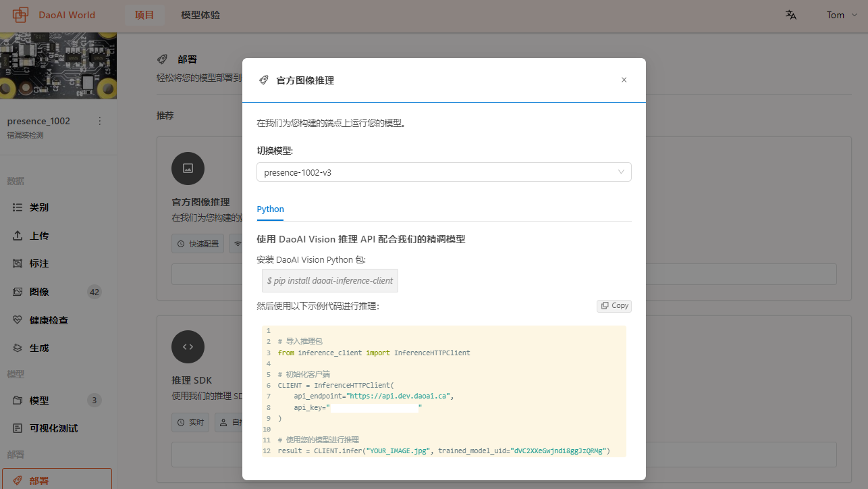Open the presence-1002-v3 model dropdown
Viewport: 868px width, 489px height.
click(x=444, y=172)
